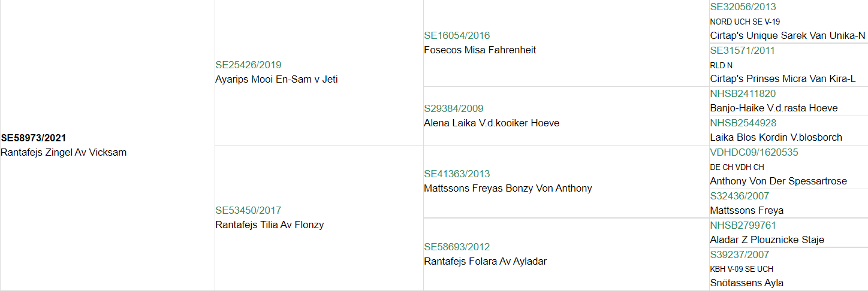Click the SE16054/2016 pedigree link

(x=457, y=35)
